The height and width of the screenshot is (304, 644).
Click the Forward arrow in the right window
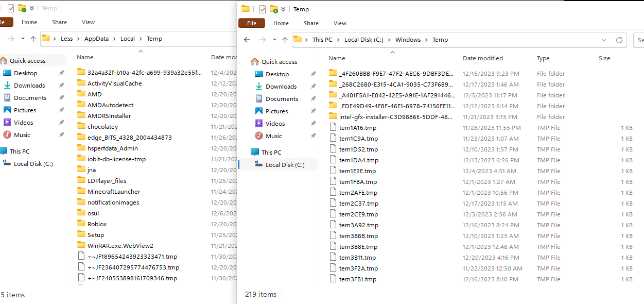point(263,40)
